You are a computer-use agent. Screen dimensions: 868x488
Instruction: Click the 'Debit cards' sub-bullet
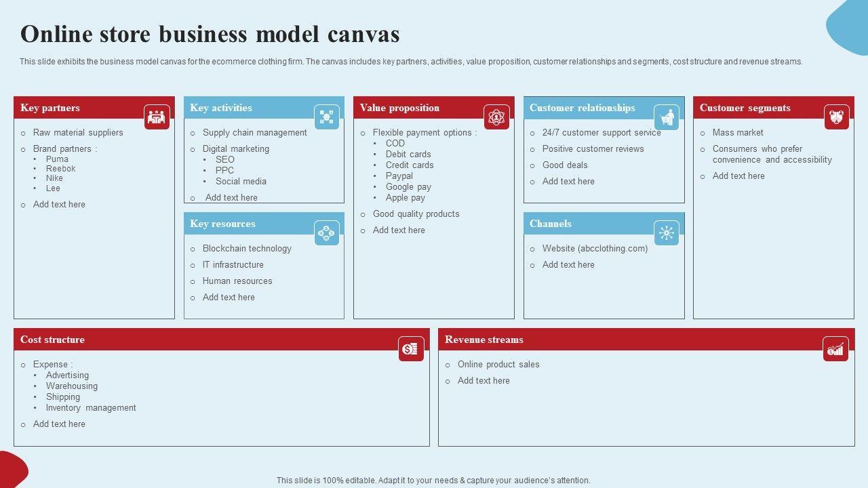tap(408, 155)
